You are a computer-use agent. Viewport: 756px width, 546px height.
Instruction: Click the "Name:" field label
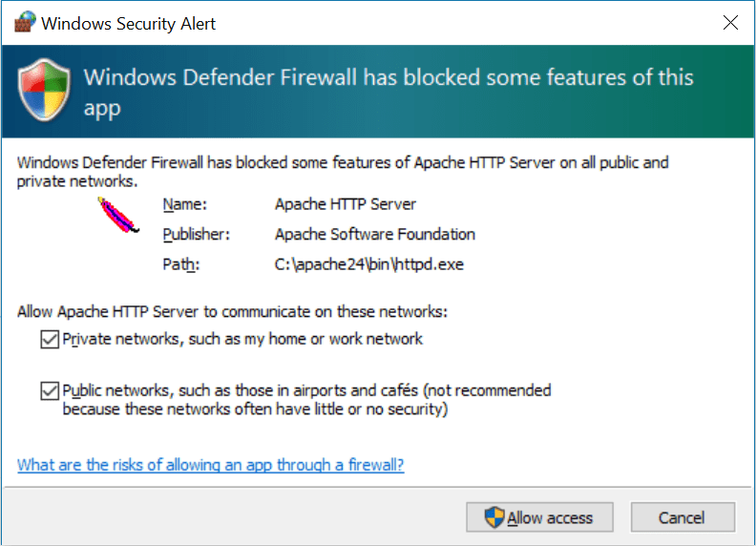pyautogui.click(x=184, y=204)
